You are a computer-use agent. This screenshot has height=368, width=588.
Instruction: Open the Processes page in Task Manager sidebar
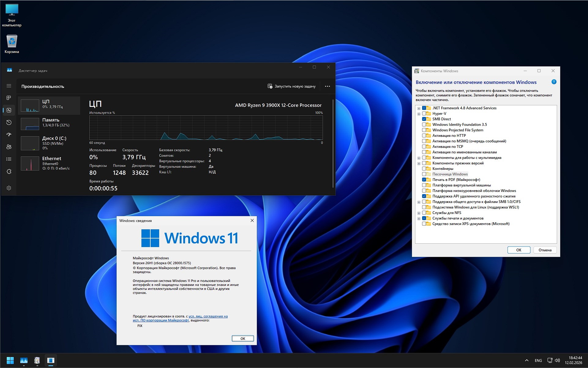(9, 98)
